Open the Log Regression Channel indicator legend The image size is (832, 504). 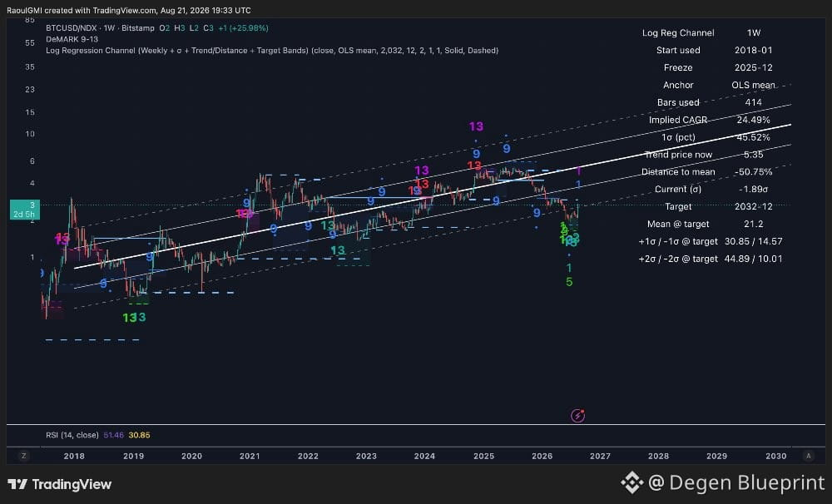(272, 51)
